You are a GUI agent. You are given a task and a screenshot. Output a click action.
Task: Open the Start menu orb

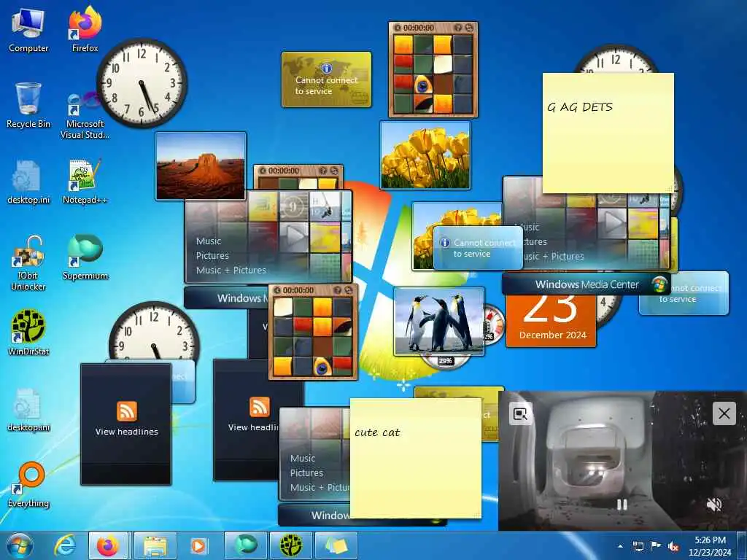pos(19,545)
